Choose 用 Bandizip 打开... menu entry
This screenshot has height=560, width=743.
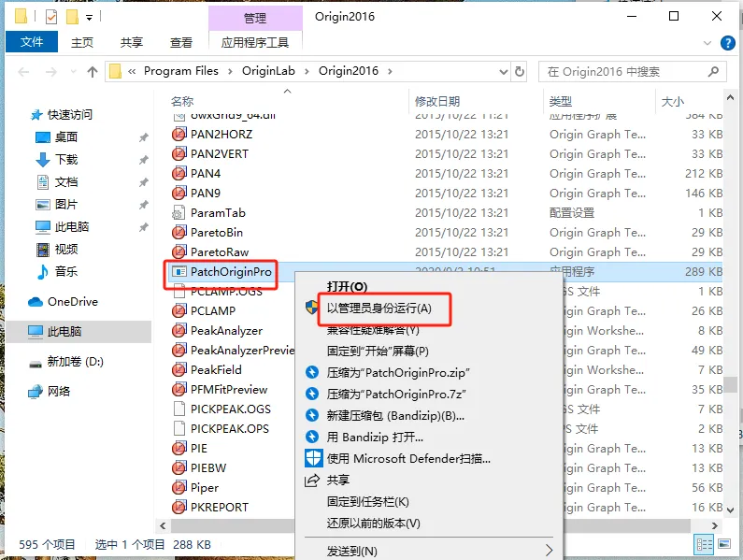[x=375, y=437]
